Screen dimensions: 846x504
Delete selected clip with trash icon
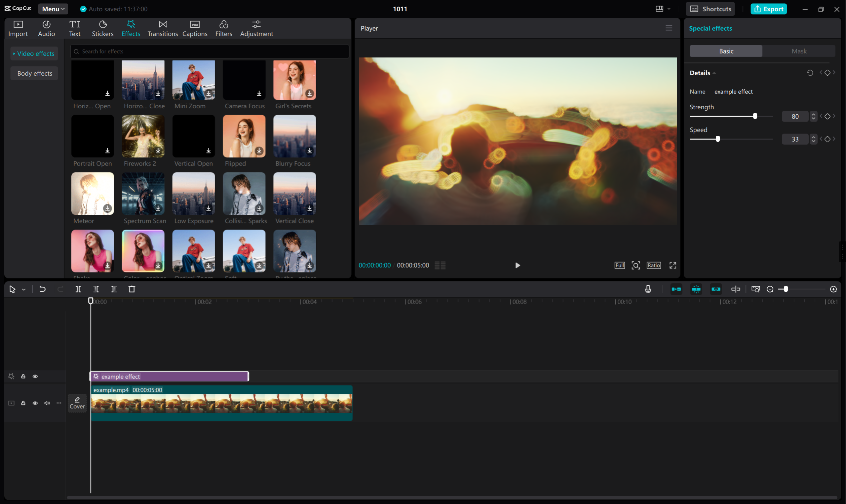(132, 289)
